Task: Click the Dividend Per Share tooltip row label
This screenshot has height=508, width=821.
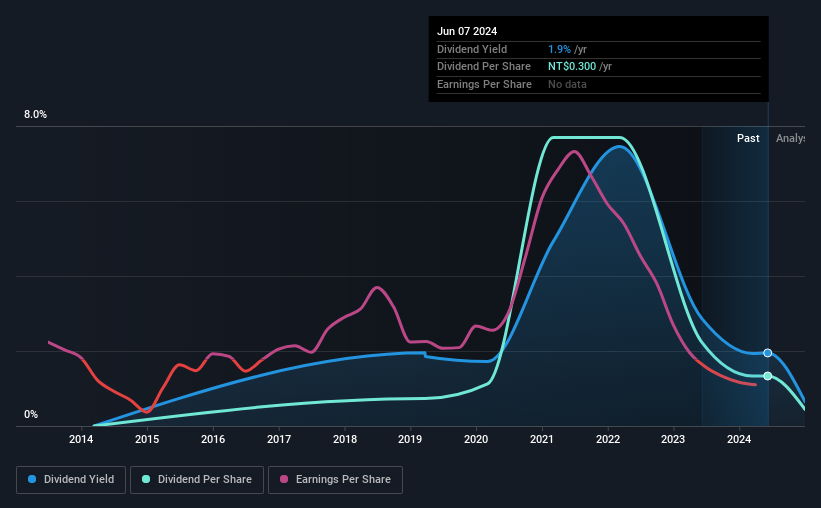Action: click(484, 67)
